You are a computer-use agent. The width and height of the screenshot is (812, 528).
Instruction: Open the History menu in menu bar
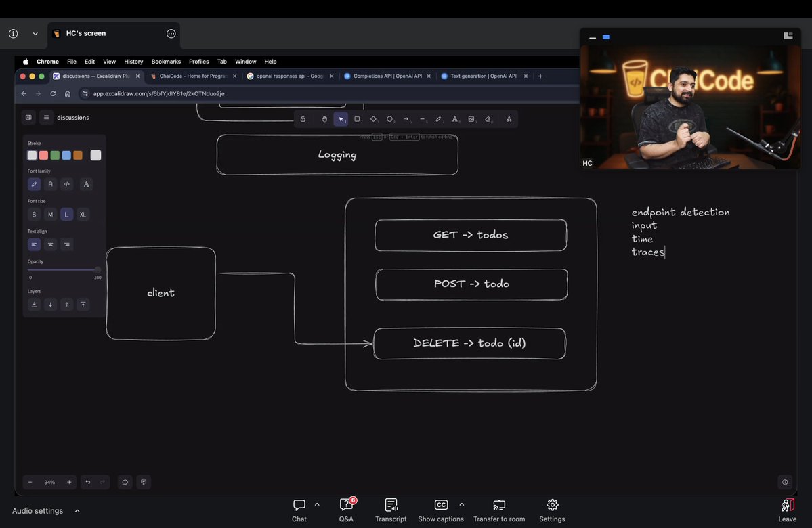[133, 62]
